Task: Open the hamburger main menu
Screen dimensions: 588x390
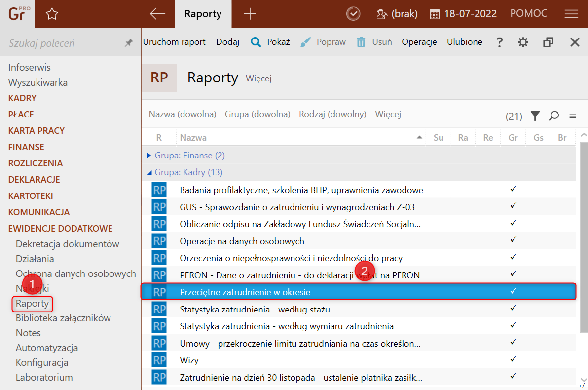Action: click(x=571, y=14)
